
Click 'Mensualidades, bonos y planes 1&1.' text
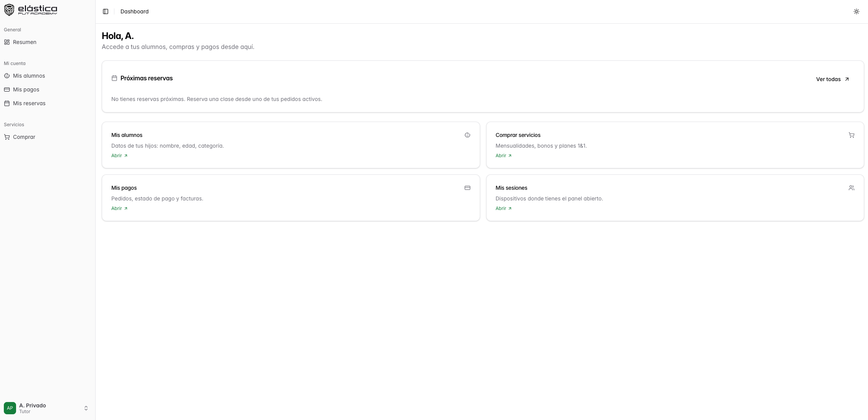coord(541,146)
